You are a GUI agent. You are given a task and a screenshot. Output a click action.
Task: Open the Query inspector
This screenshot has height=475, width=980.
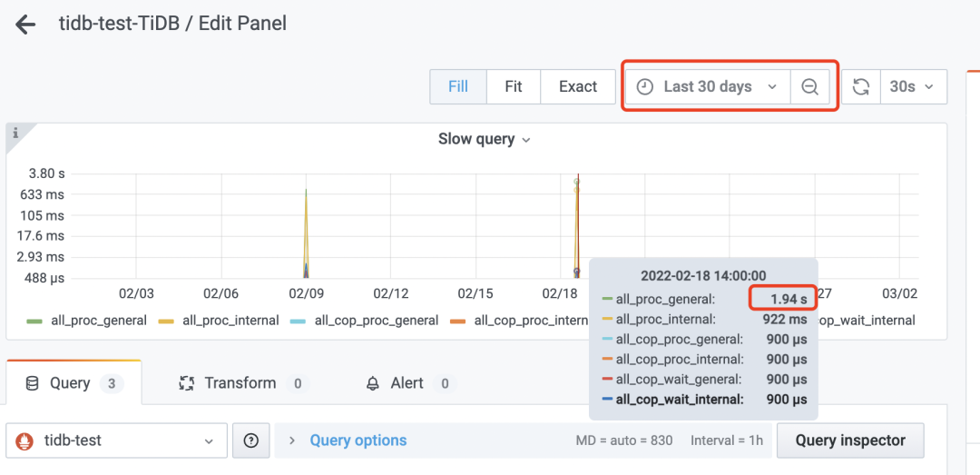click(850, 440)
